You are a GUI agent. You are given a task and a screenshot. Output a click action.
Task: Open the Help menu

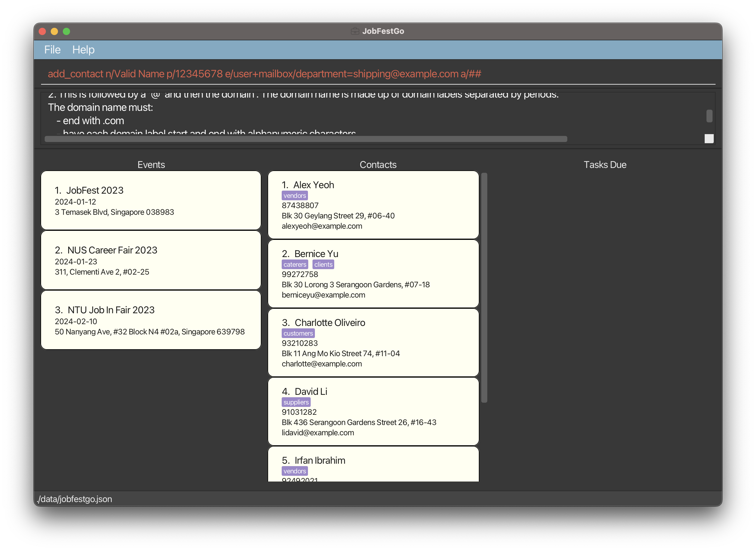pos(83,50)
